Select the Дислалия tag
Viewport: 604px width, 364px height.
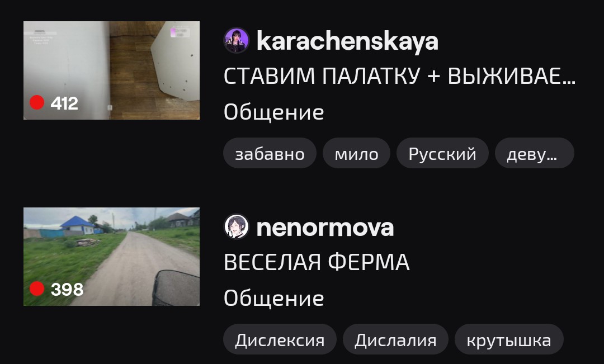(x=395, y=339)
